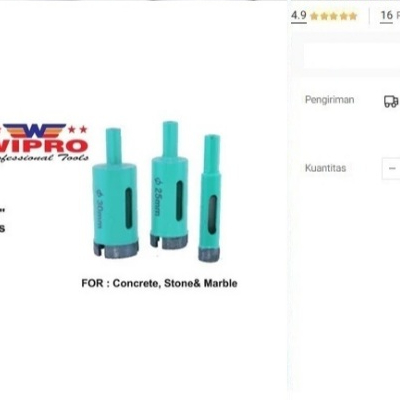Click the 'FOR : Concrete, Stone& Marble' caption
The width and height of the screenshot is (400, 400).
pyautogui.click(x=159, y=284)
